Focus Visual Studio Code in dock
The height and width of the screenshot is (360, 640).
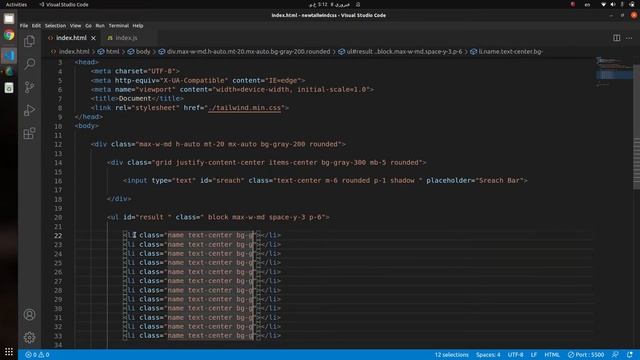(x=9, y=55)
